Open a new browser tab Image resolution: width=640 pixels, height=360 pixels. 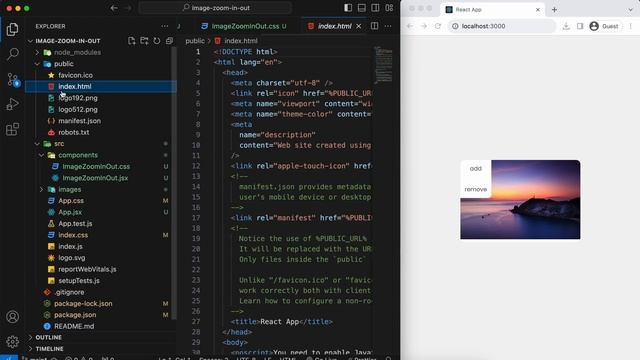(554, 9)
